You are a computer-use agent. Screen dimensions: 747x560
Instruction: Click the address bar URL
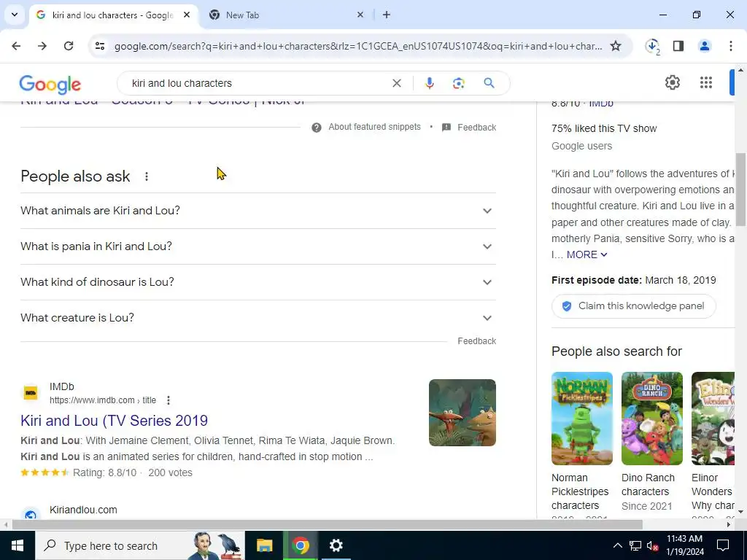pyautogui.click(x=358, y=46)
